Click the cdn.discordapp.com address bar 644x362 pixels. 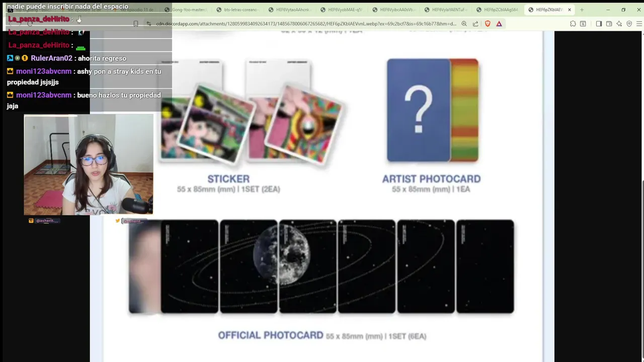coord(306,24)
